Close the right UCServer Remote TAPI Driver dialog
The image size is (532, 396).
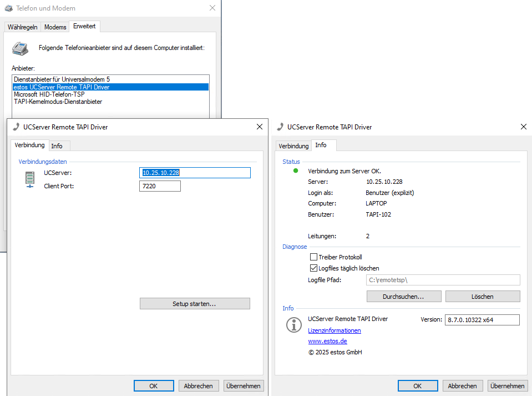(x=523, y=127)
